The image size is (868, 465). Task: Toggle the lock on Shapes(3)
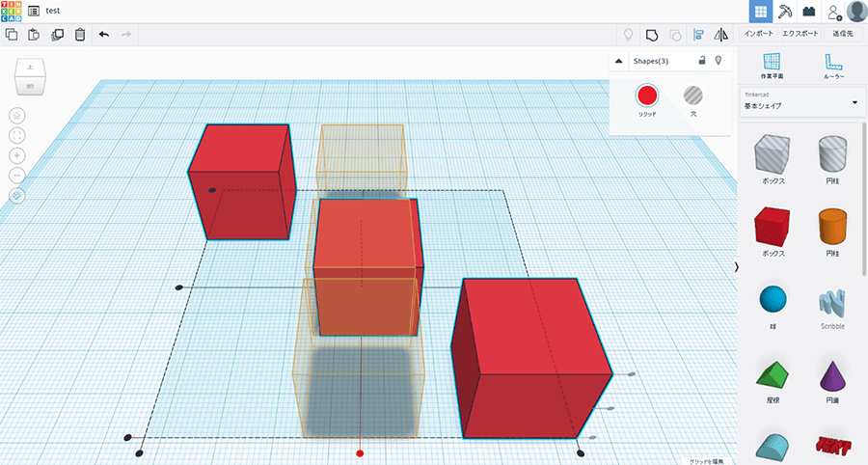click(x=701, y=61)
